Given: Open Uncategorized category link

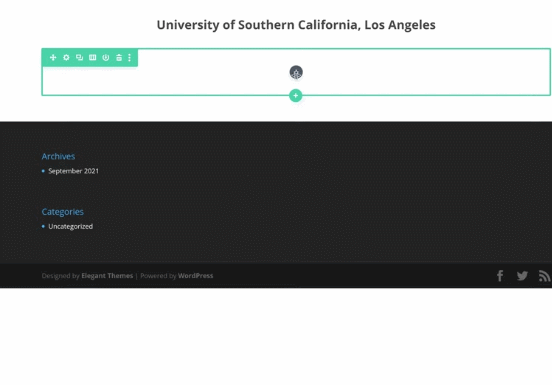Looking at the screenshot, I should point(71,226).
